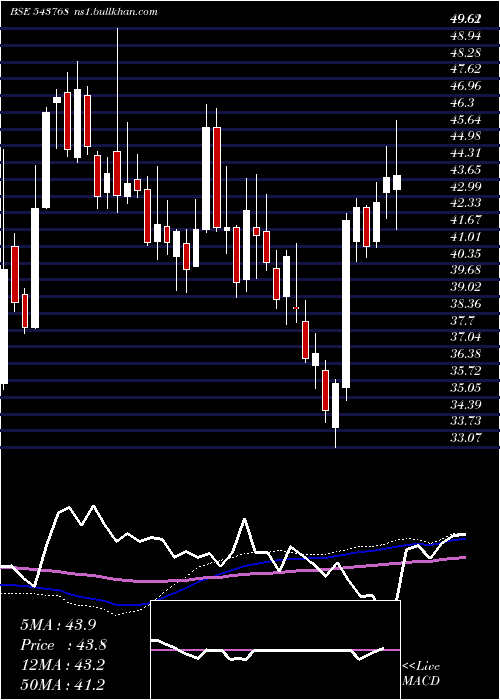Click the 47.62 price axis label
Image resolution: width=500 pixels, height=700 pixels.
465,69
